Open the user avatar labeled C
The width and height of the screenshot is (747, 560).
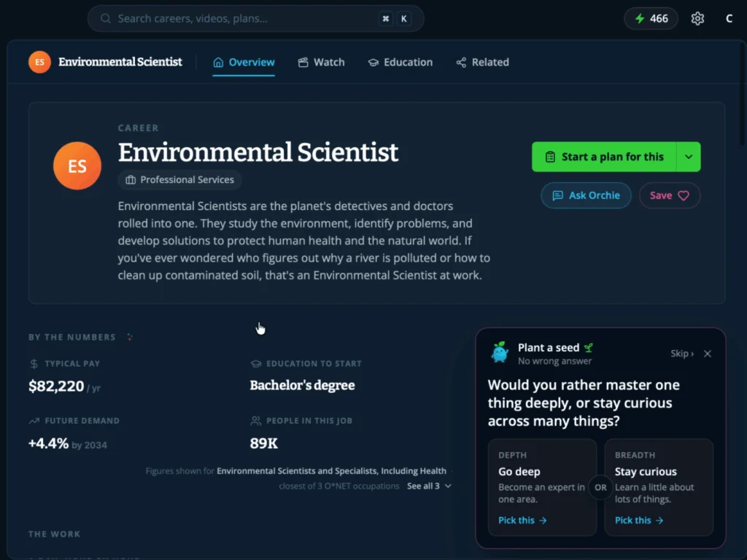[x=729, y=18]
